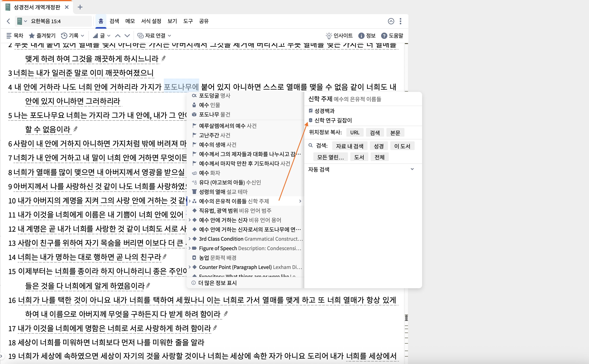589x364 pixels.
Task: Click note pencil icon after verse 2
Action: 164,58
